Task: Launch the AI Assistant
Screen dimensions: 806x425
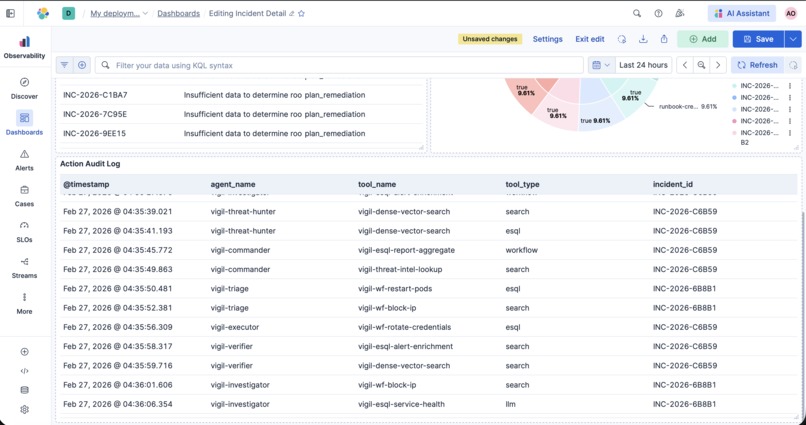Action: click(x=742, y=13)
